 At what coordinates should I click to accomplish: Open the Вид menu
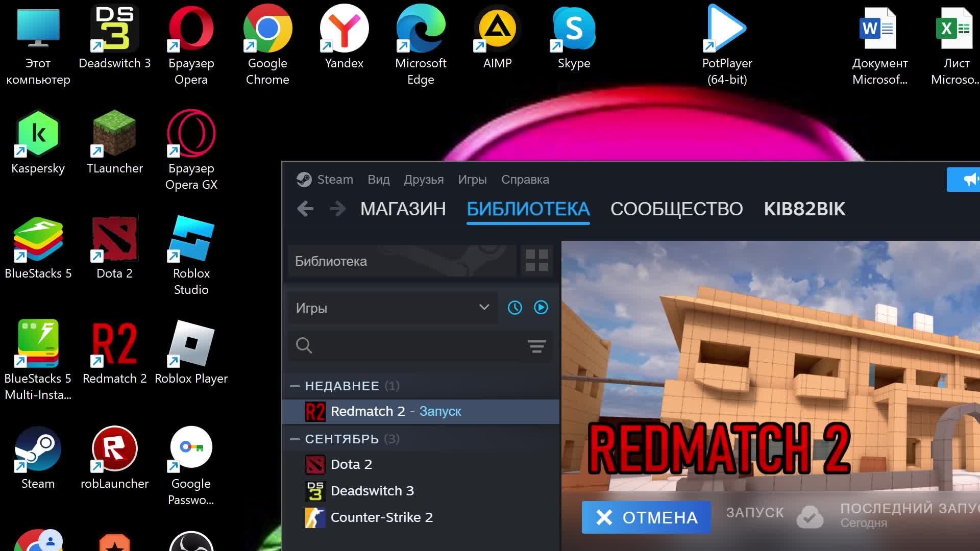tap(379, 180)
